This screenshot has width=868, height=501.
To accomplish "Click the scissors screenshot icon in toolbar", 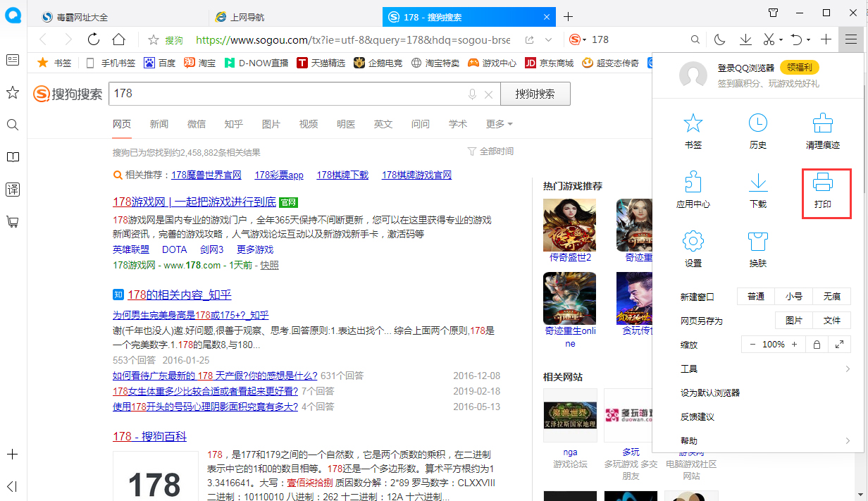I will [x=767, y=39].
